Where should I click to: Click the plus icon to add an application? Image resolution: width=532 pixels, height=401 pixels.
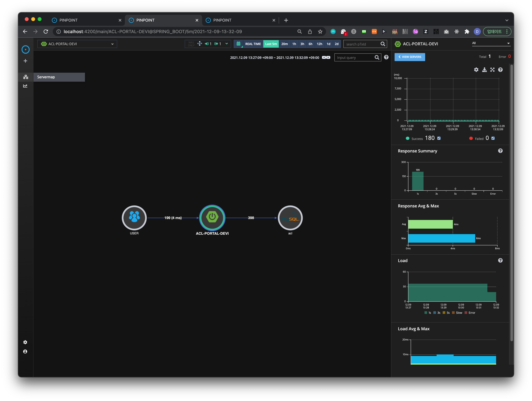click(25, 61)
